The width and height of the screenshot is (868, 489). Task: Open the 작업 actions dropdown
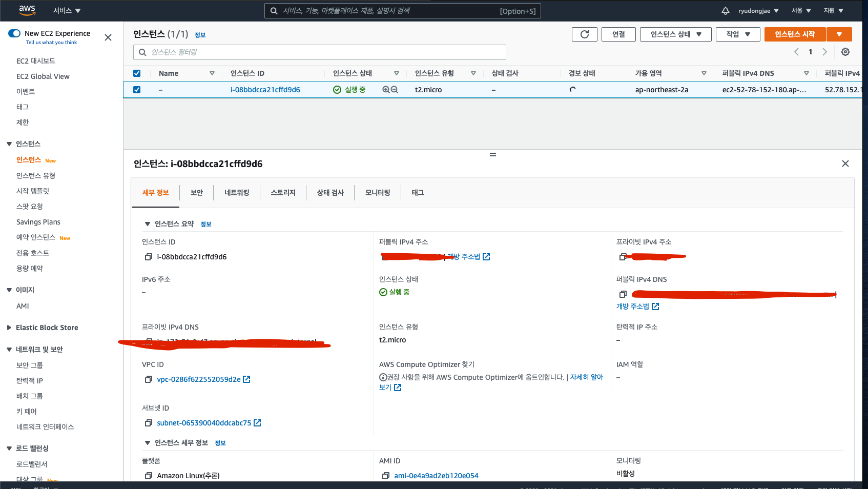[738, 34]
